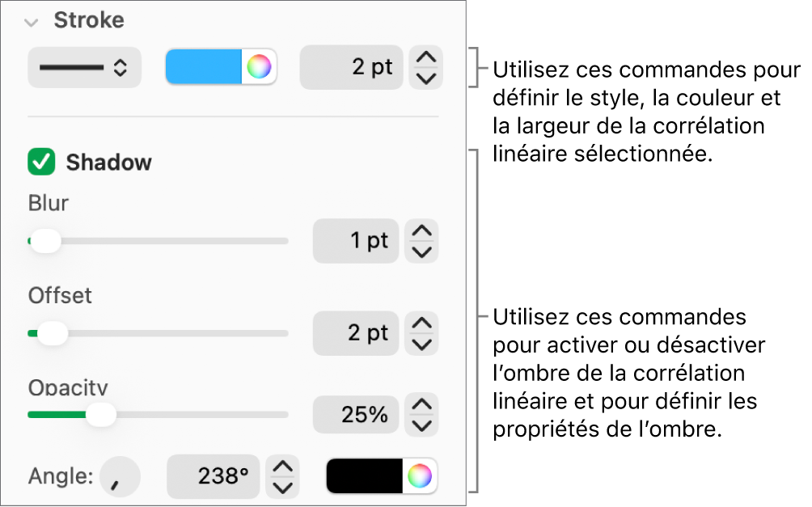Collapse the Stroke section
Screen dimensions: 812x507
(x=32, y=21)
